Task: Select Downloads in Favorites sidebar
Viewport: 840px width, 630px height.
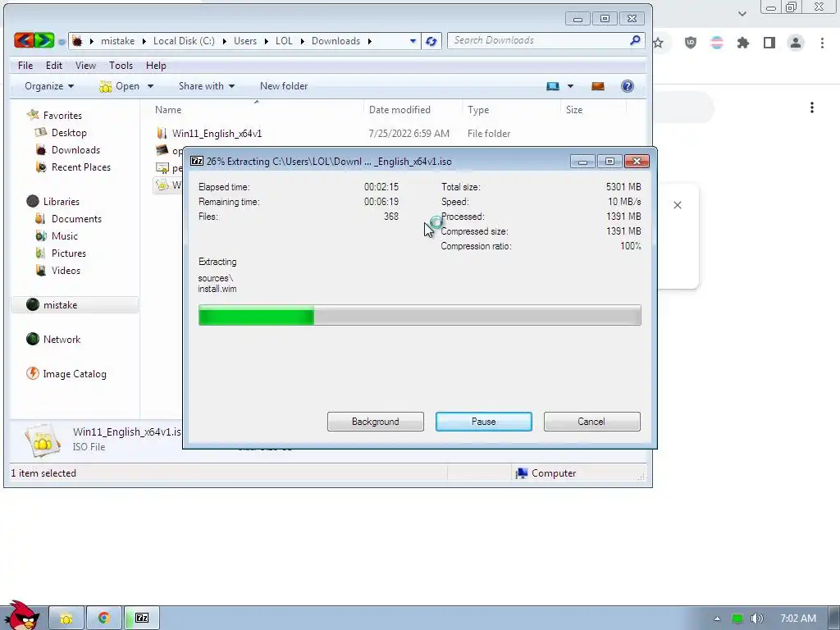Action: pyautogui.click(x=75, y=150)
